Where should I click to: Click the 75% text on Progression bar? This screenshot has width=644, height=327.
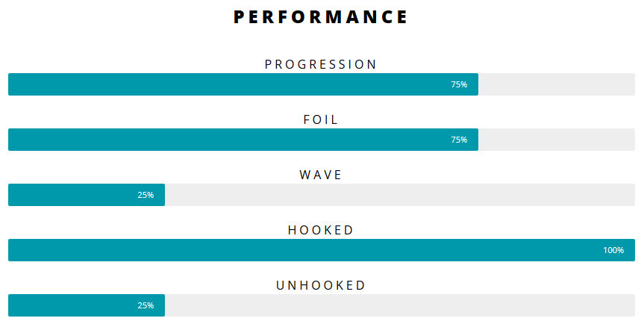click(x=459, y=84)
